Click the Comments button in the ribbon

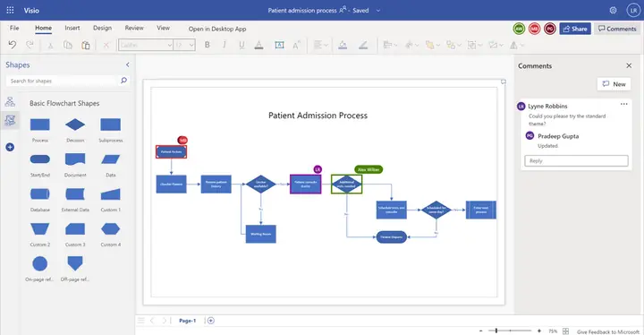[617, 29]
